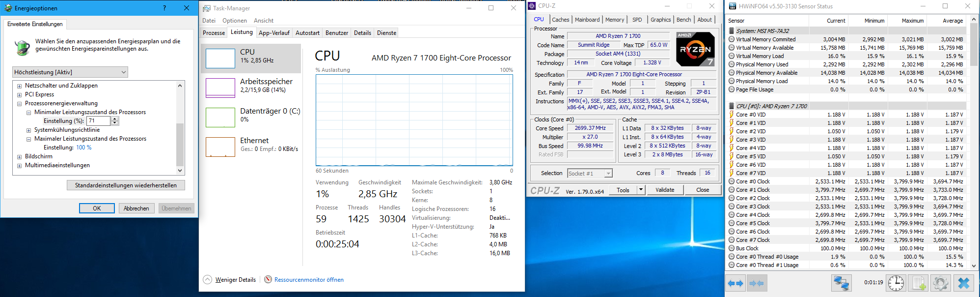This screenshot has height=297, width=980.
Task: Click Close button in CPU-Z
Action: click(703, 190)
